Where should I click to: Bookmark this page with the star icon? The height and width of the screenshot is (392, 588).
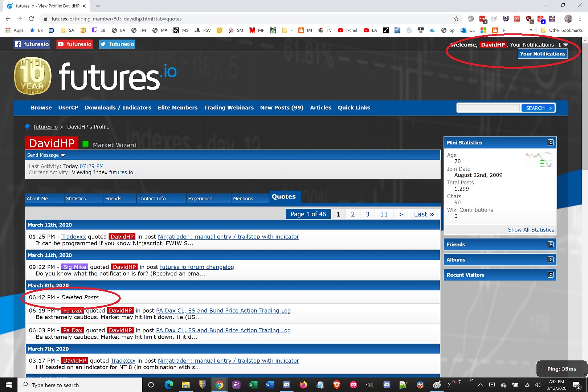coord(456,19)
